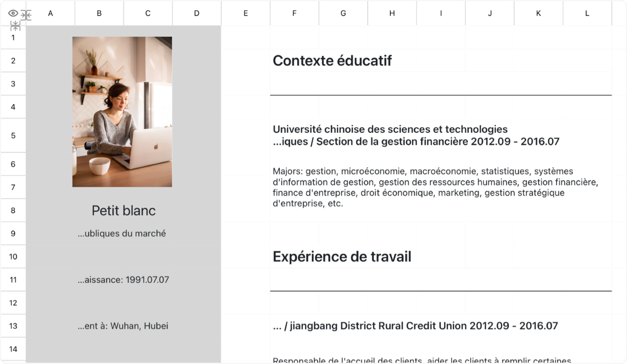Select row 8 header
This screenshot has width=627, height=364.
click(13, 210)
